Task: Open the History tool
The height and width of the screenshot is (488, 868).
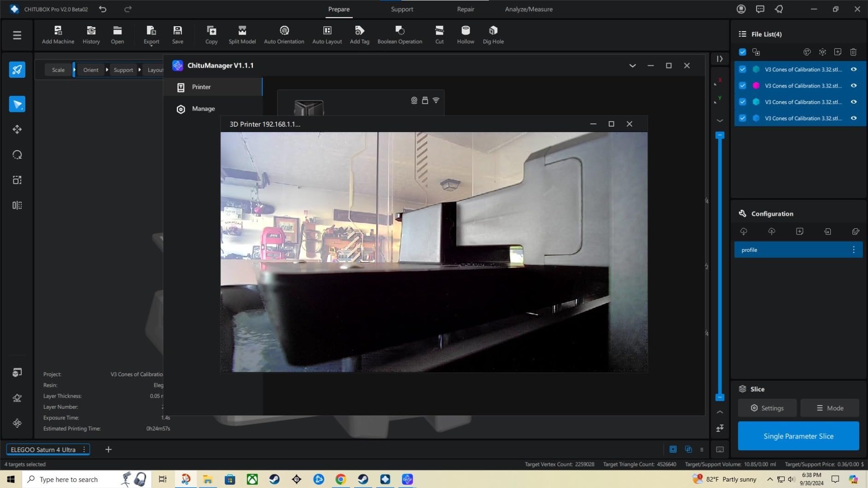Action: [x=91, y=35]
